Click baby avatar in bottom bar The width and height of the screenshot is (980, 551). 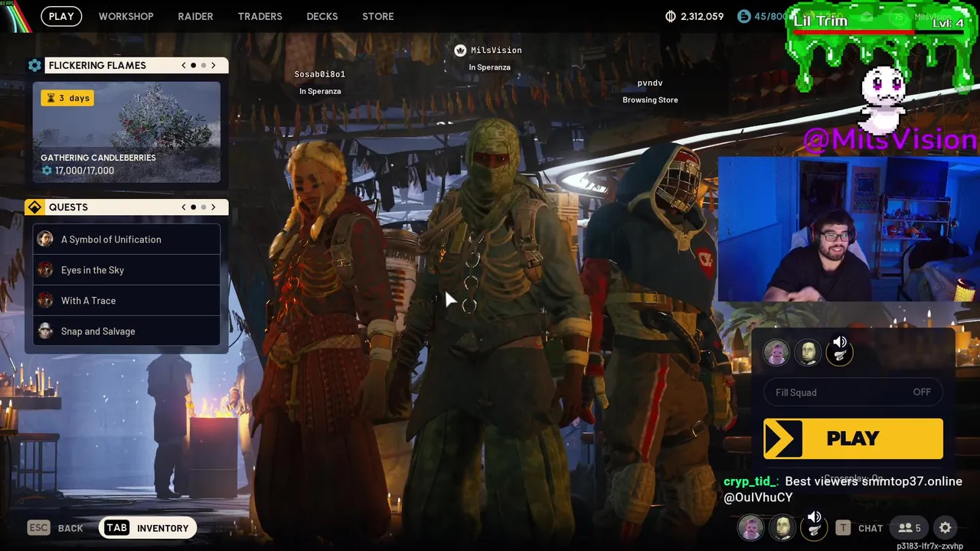pos(751,527)
